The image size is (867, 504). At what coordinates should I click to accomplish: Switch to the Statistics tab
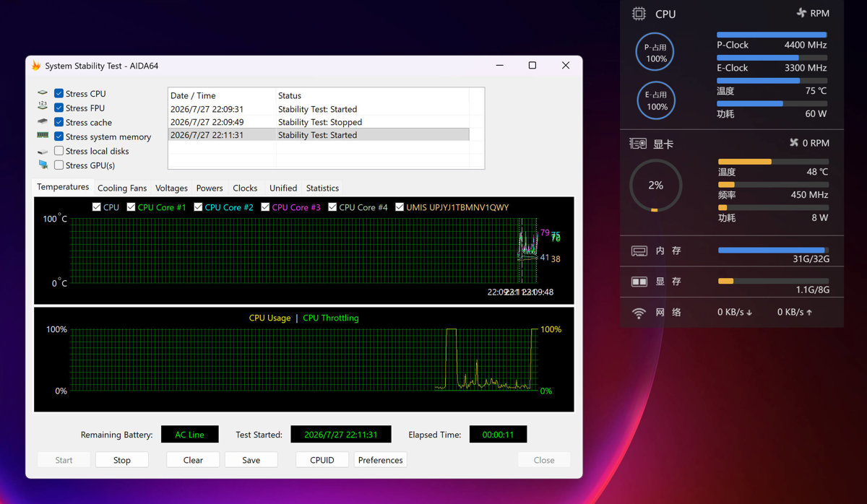point(322,188)
